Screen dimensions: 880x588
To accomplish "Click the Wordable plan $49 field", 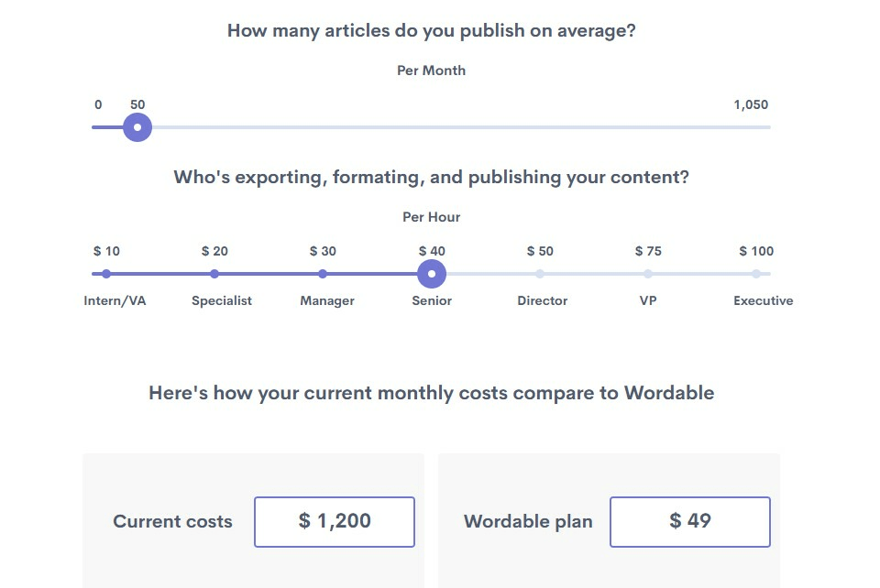I will coord(690,522).
